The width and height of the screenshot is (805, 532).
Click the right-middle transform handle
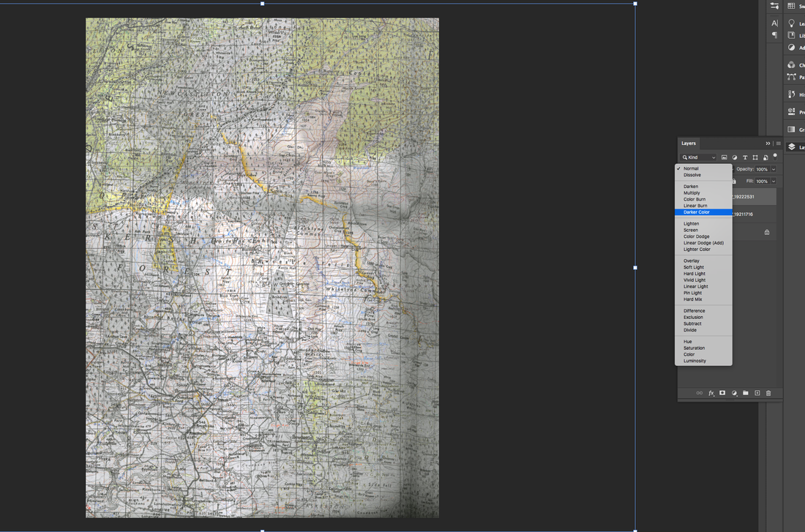pos(635,268)
